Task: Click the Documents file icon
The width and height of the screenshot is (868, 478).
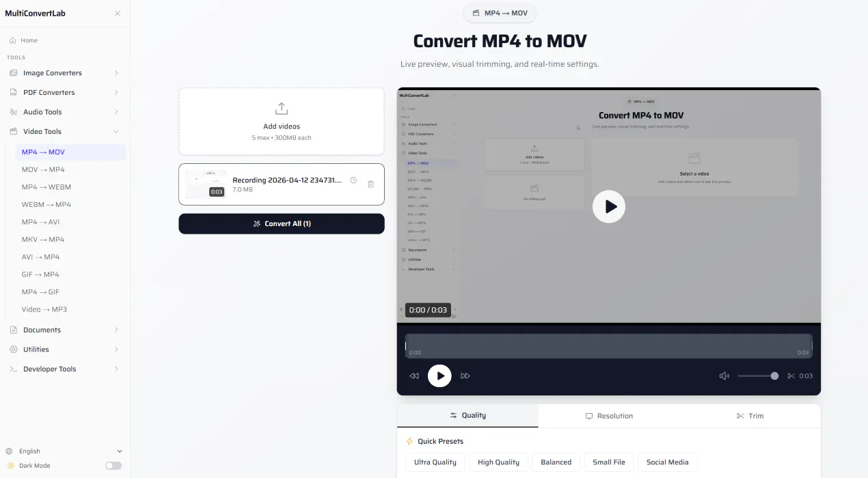Action: coord(14,330)
